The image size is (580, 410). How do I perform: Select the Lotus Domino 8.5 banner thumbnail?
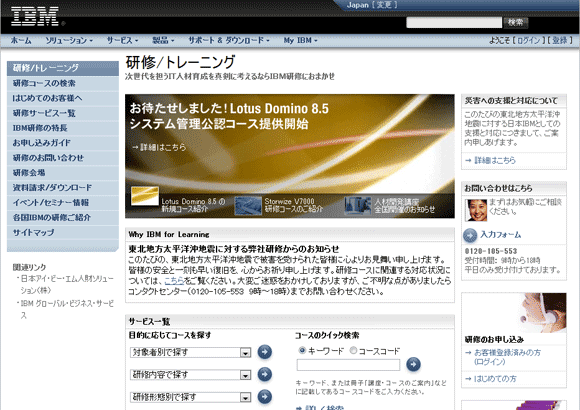145,196
